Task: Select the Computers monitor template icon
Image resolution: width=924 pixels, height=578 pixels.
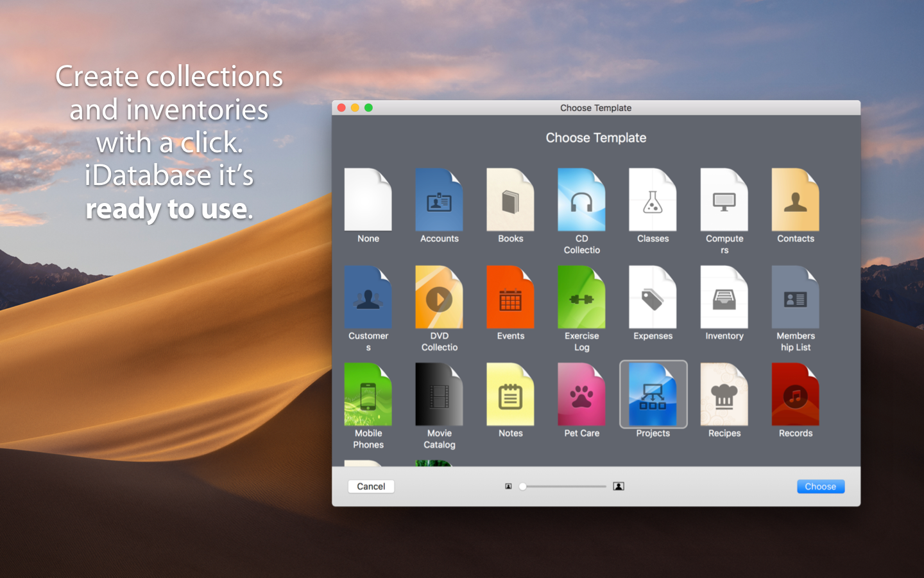Action: pos(724,200)
